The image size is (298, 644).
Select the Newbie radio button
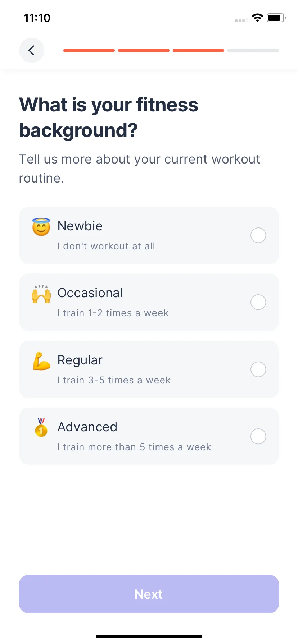point(258,235)
